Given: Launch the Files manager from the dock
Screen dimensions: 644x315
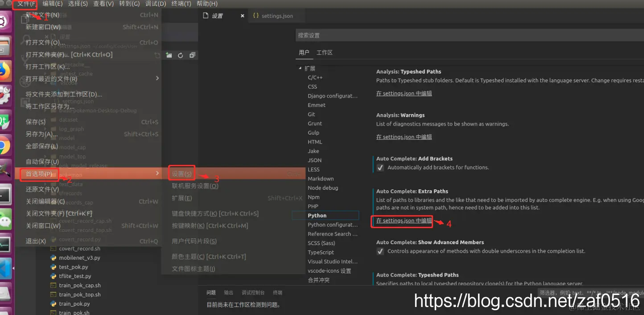Looking at the screenshot, I should pos(4,46).
